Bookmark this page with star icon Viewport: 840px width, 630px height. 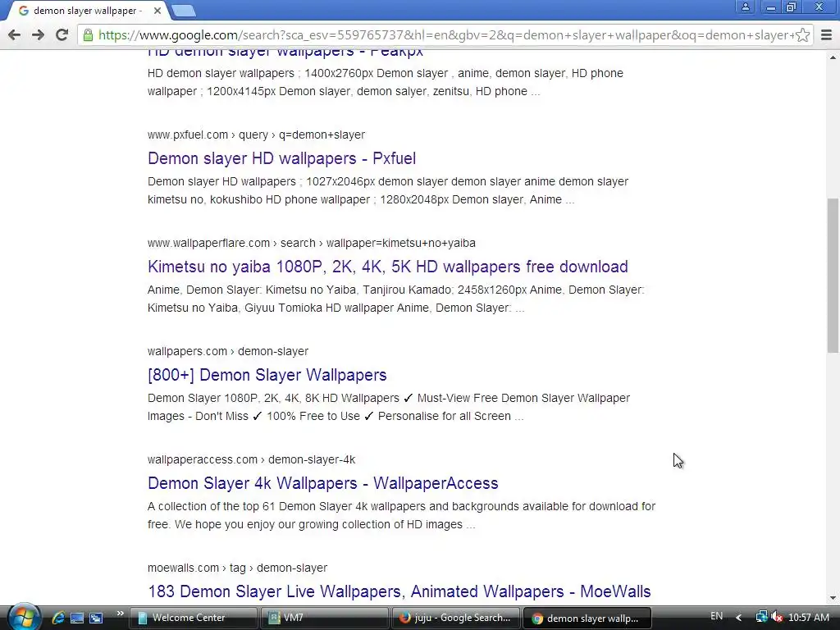click(802, 35)
